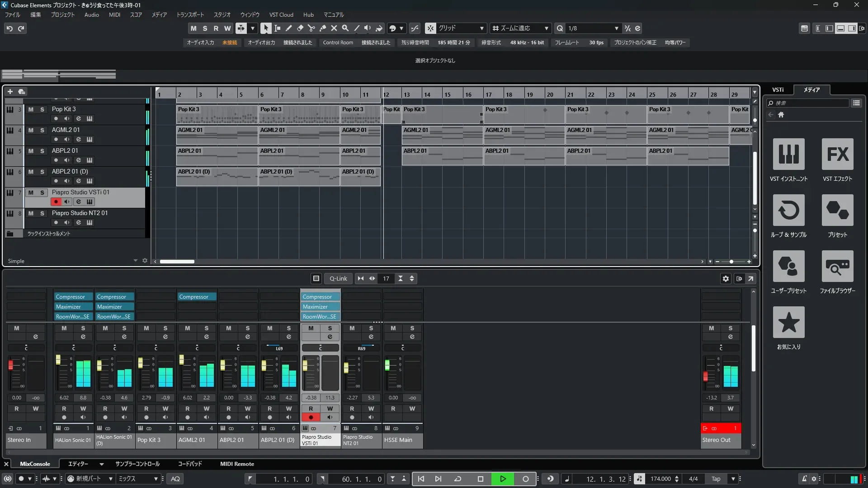Open mixer settings gear icon
Image resolution: width=868 pixels, height=488 pixels.
[x=726, y=279]
